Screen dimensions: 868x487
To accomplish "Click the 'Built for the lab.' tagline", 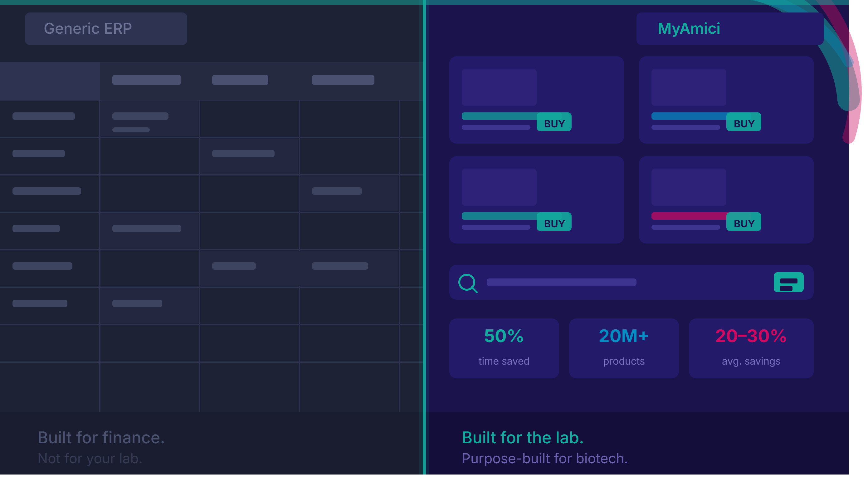I will coord(522,437).
